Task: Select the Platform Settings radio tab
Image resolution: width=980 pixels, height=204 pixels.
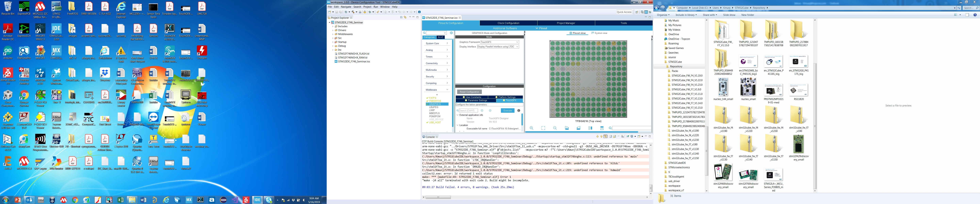Action: click(x=506, y=97)
